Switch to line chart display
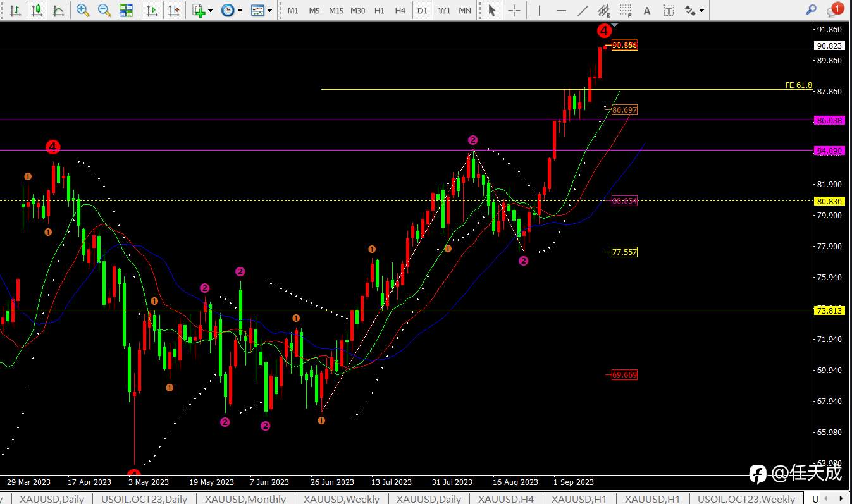The image size is (852, 504). [x=58, y=10]
